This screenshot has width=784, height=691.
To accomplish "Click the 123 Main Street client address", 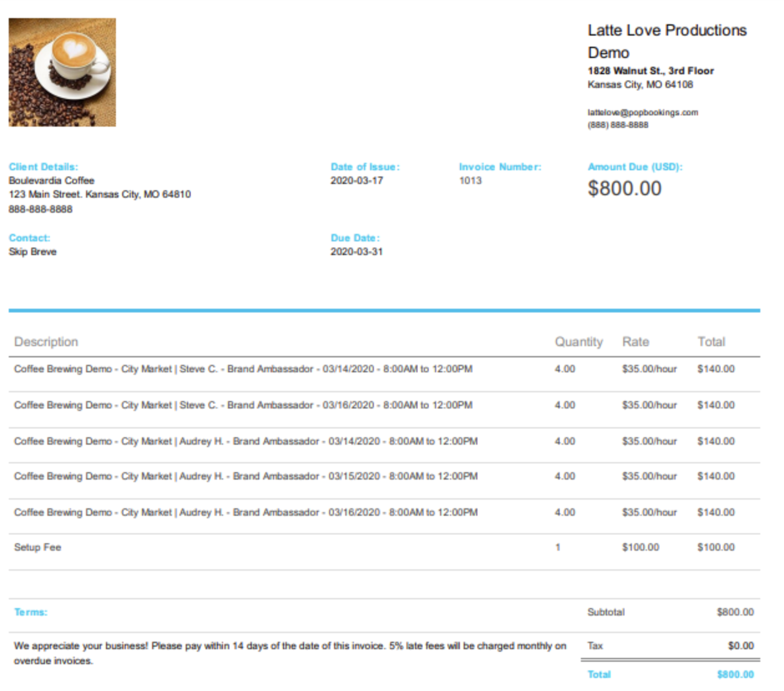I will pyautogui.click(x=100, y=194).
